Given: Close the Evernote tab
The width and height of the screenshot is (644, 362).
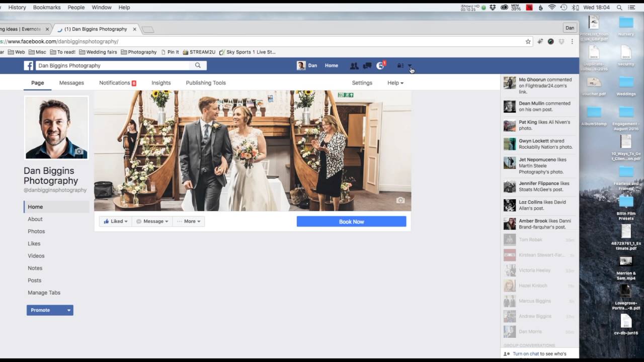Looking at the screenshot, I should (47, 29).
